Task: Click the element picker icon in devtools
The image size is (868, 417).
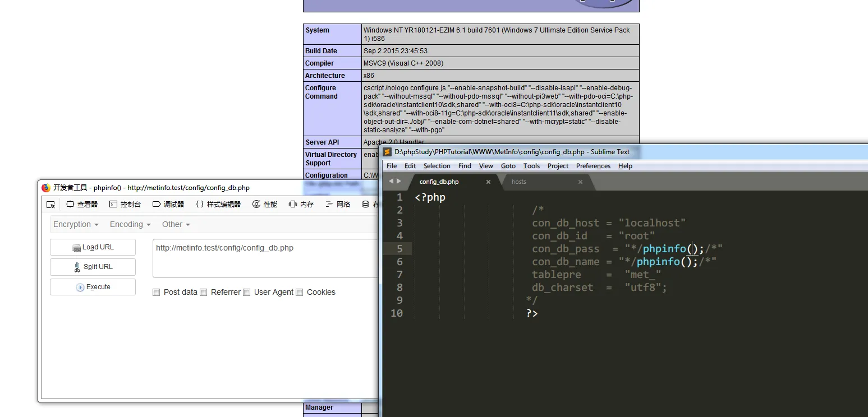Action: [51, 205]
